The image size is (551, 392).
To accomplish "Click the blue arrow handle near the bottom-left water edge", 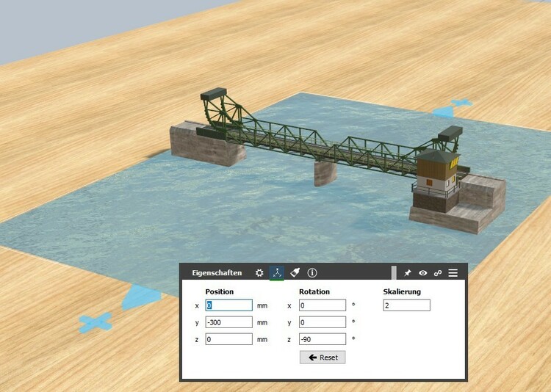I will 140,296.
